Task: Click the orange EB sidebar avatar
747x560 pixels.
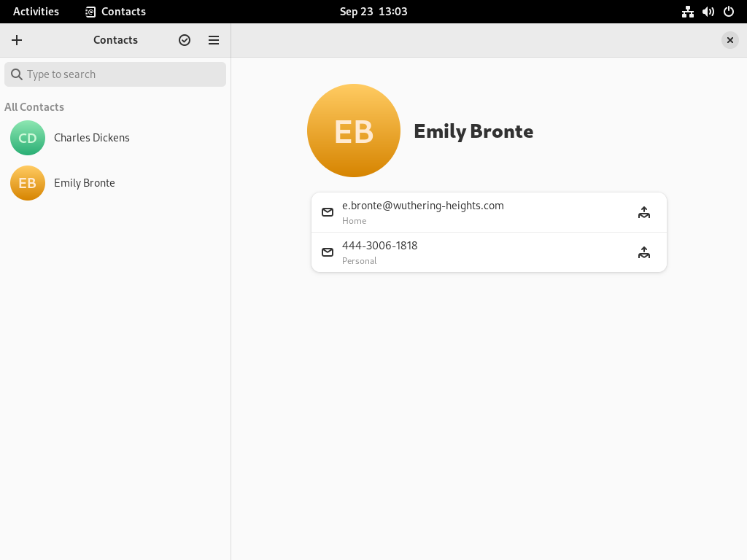Action: (x=28, y=183)
